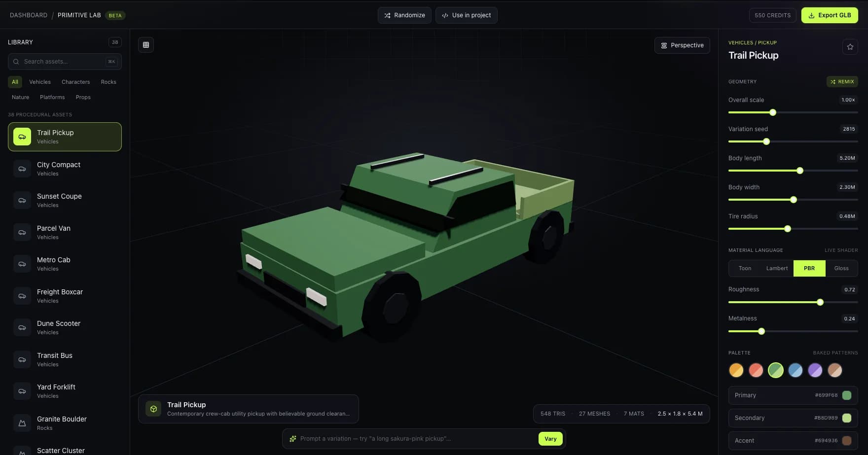Switch material to Lambert shader
This screenshot has height=455, width=868.
pyautogui.click(x=777, y=268)
